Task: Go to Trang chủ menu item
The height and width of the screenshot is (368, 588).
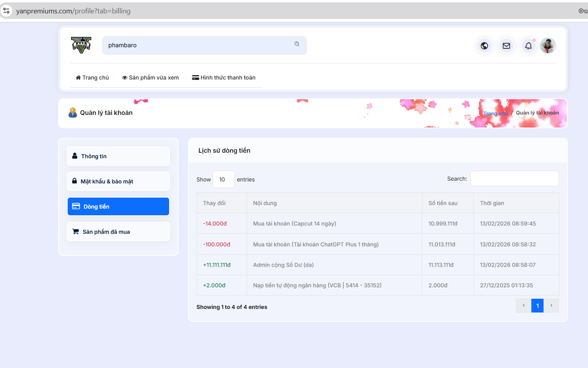Action: click(92, 78)
